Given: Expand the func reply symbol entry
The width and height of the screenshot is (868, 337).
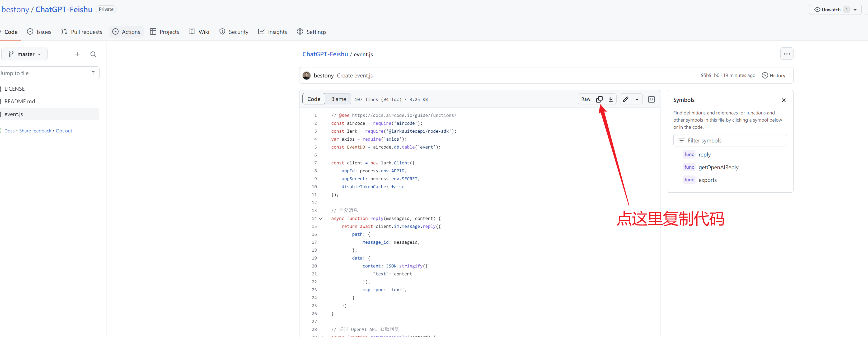Looking at the screenshot, I should 703,154.
